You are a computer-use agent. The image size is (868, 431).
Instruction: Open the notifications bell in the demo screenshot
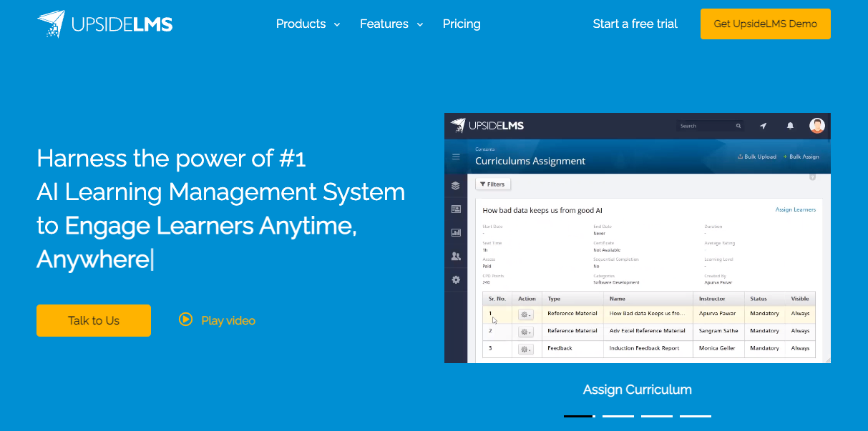tap(790, 126)
